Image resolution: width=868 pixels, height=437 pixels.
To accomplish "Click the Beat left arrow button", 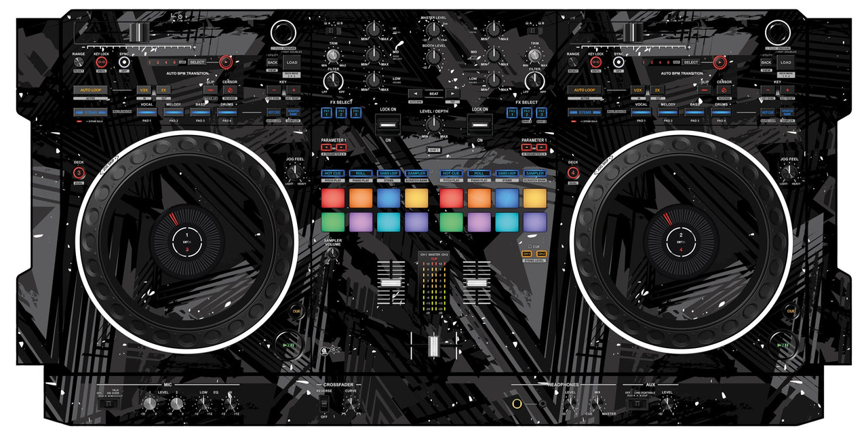I will (414, 93).
